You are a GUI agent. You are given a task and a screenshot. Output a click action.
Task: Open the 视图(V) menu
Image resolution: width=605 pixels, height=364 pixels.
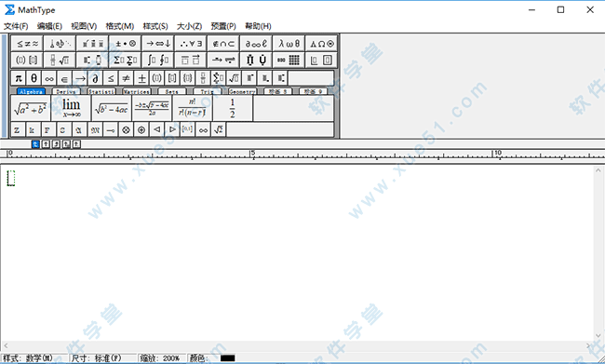(x=84, y=26)
